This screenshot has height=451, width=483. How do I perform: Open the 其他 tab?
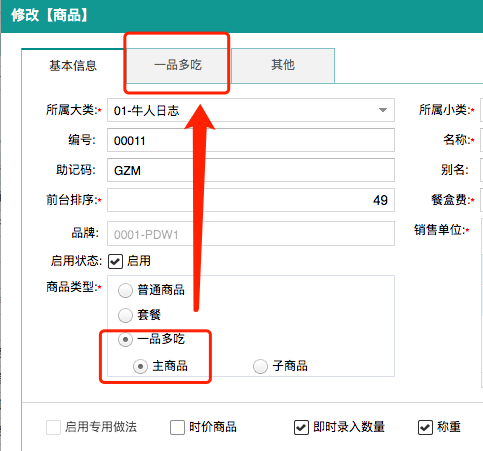point(283,65)
